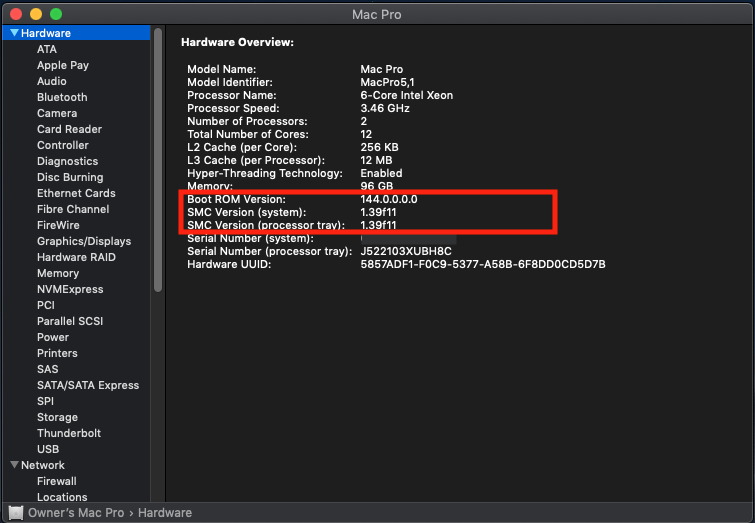Viewport: 755px width, 523px height.
Task: Click the SMC Version (processor tray) label
Action: point(266,225)
